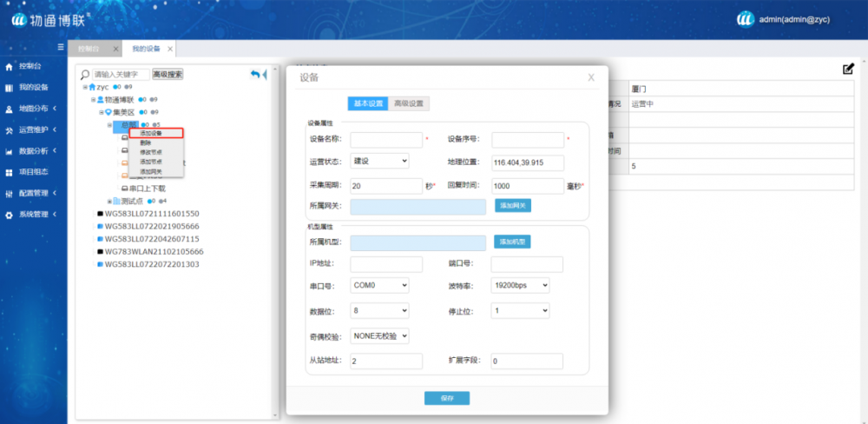This screenshot has height=424, width=868.
Task: Open the 数据位 dropdown showing 8
Action: [380, 310]
